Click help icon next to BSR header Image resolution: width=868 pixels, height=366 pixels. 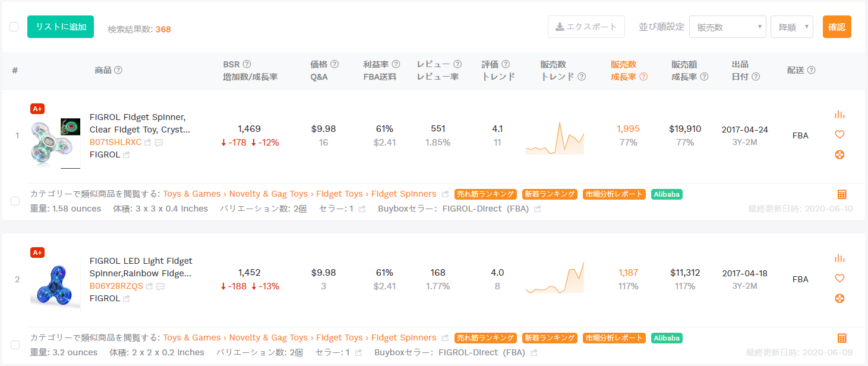(x=247, y=64)
